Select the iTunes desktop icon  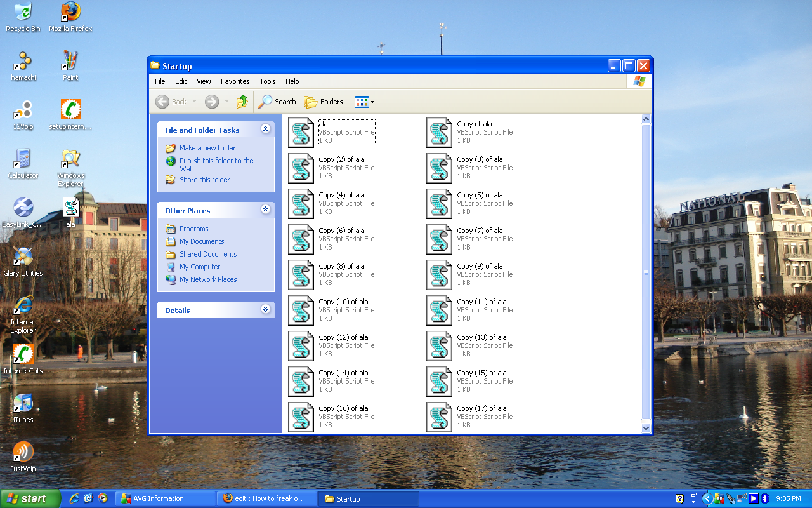(x=23, y=408)
